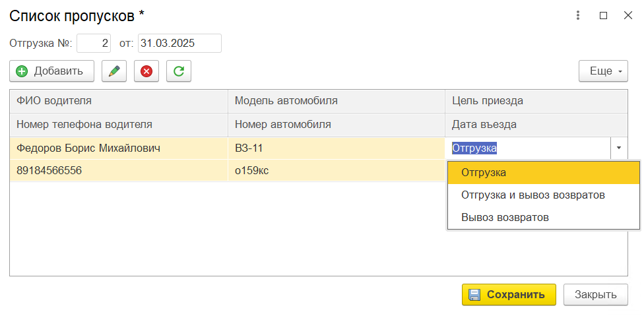Select the Федоров Борис Михайлович cell

pos(88,148)
